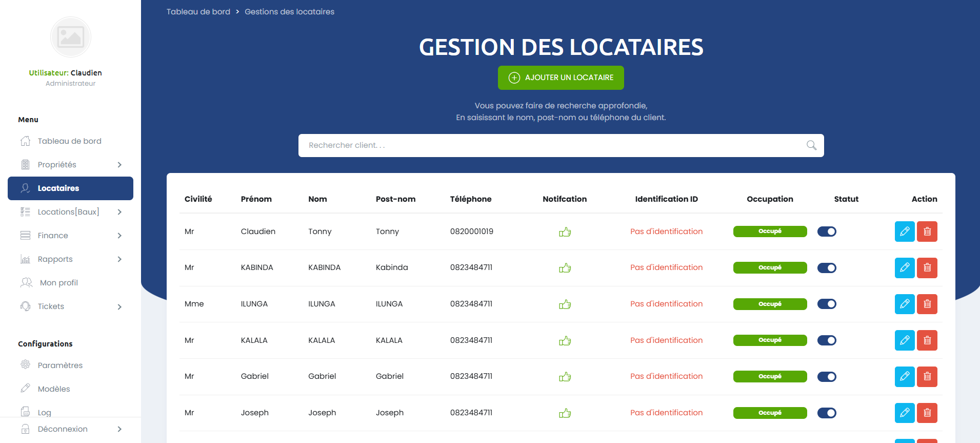Click thumbs-up notification icon for Joseph
The height and width of the screenshot is (443, 980).
pos(565,413)
